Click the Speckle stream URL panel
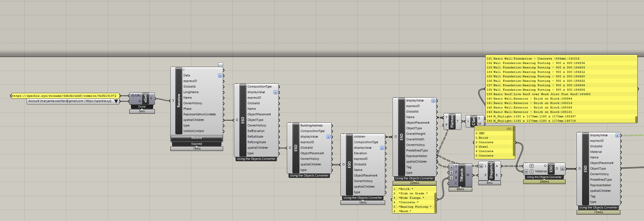This screenshot has width=644, height=221. (x=65, y=96)
